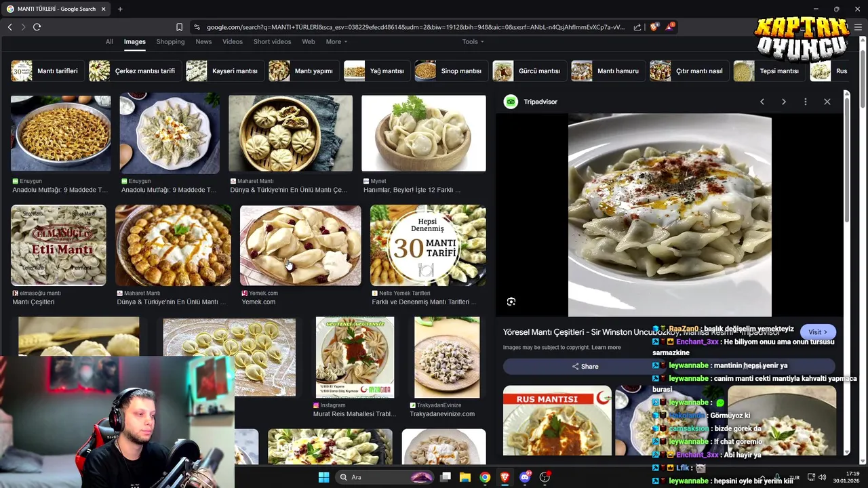
Task: Switch to the Shopping search tab
Action: point(170,41)
